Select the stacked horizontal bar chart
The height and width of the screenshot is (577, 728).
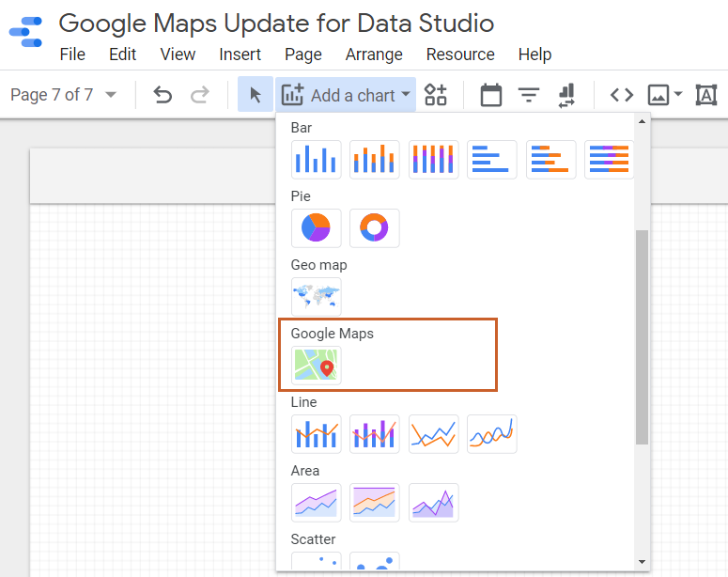pyautogui.click(x=550, y=160)
